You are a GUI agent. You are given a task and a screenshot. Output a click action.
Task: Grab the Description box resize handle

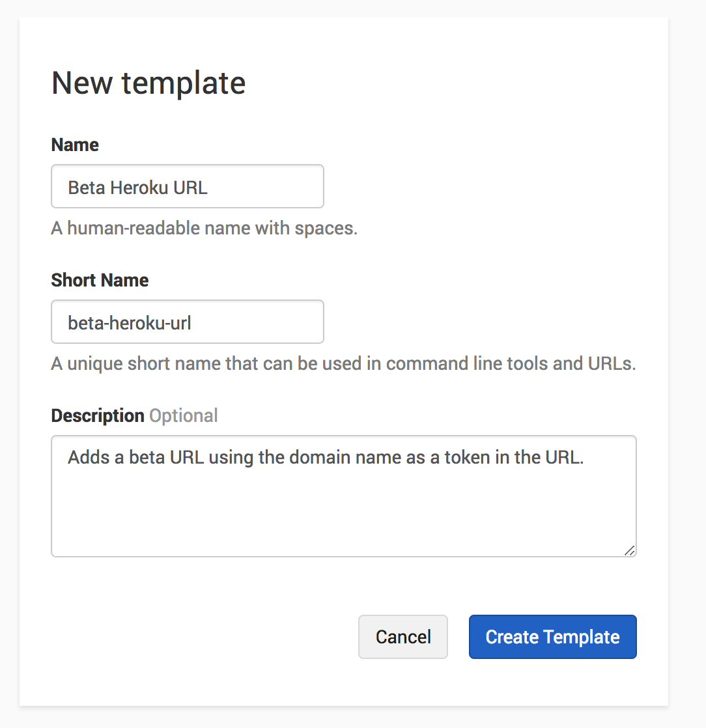pyautogui.click(x=629, y=550)
